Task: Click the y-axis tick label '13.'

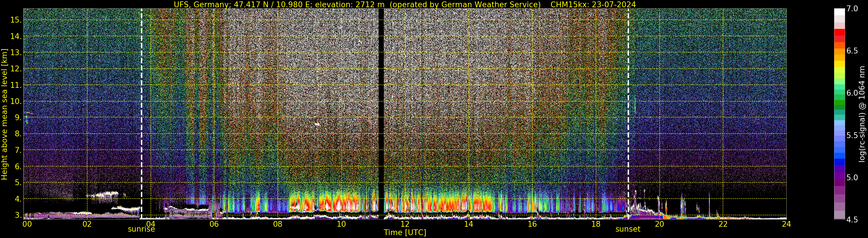Action: coord(16,53)
